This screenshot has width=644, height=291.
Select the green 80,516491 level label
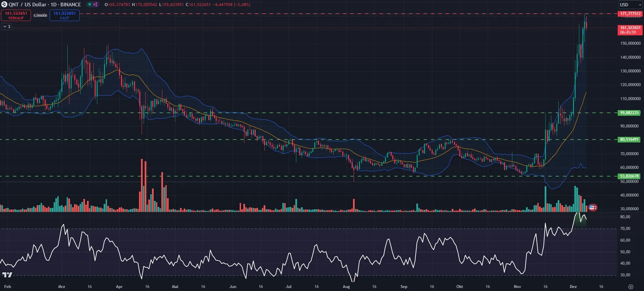[629, 139]
